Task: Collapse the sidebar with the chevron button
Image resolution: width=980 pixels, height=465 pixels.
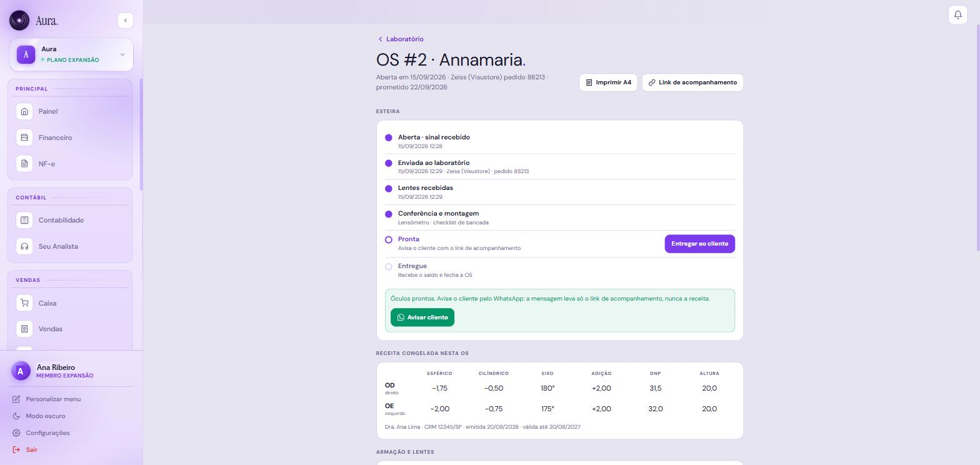Action: [125, 21]
